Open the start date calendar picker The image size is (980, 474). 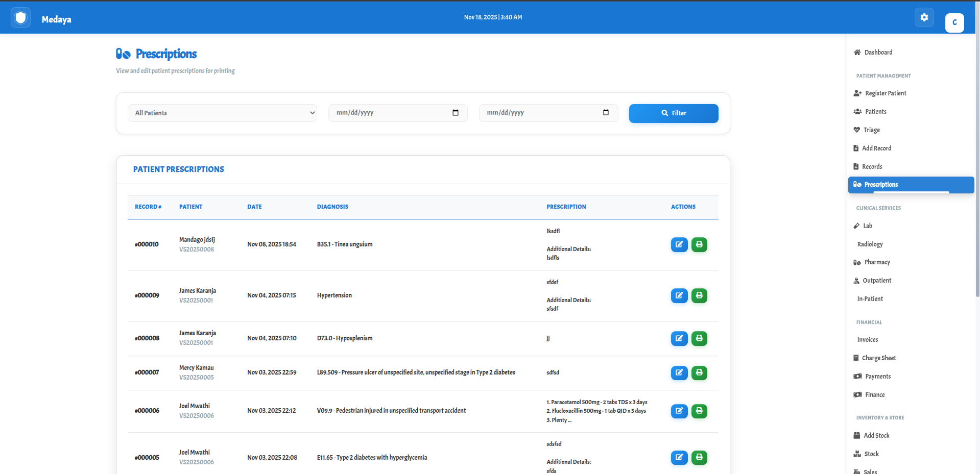[455, 113]
